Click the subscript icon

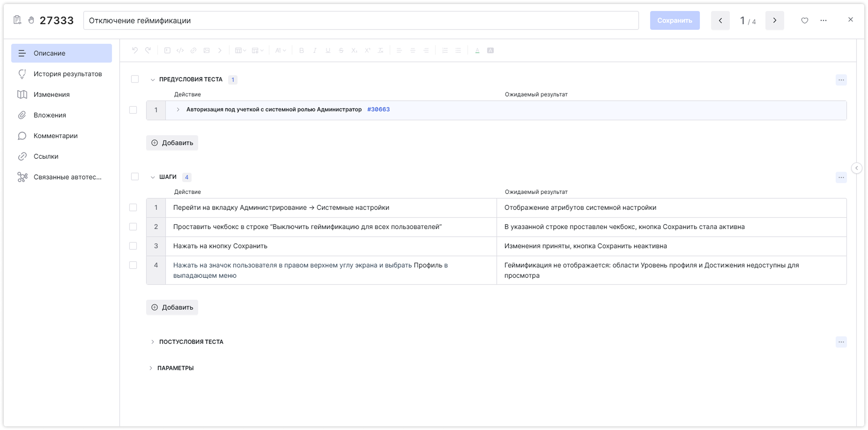pos(354,50)
